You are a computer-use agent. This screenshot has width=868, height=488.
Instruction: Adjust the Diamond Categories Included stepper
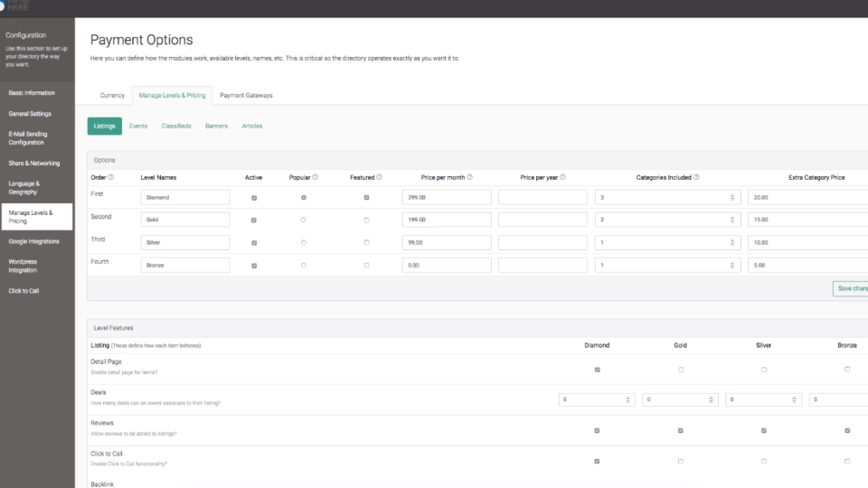pos(731,198)
